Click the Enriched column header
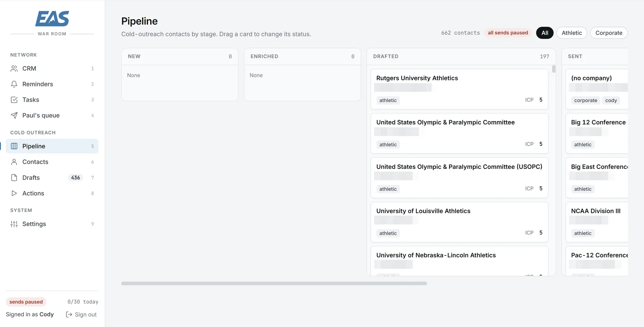This screenshot has width=644, height=327. (302, 57)
